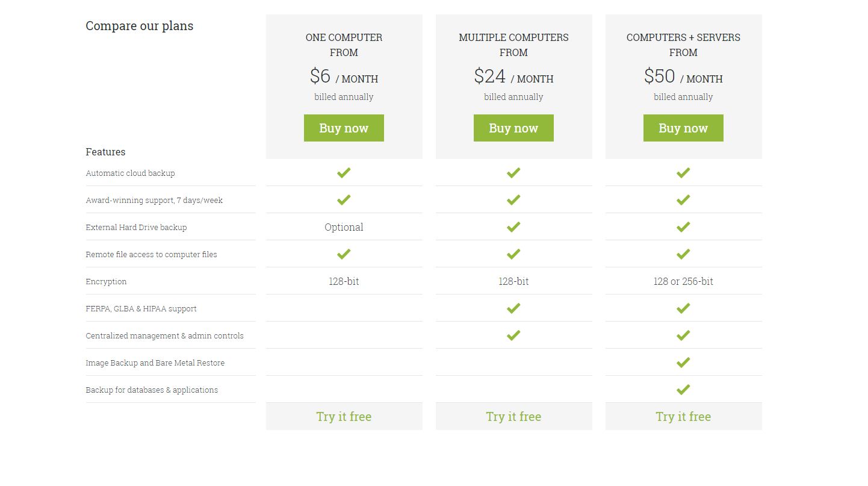Screen dimensions: 868x486
Task: Click Buy now under Multiple Computers
Action: click(x=513, y=128)
